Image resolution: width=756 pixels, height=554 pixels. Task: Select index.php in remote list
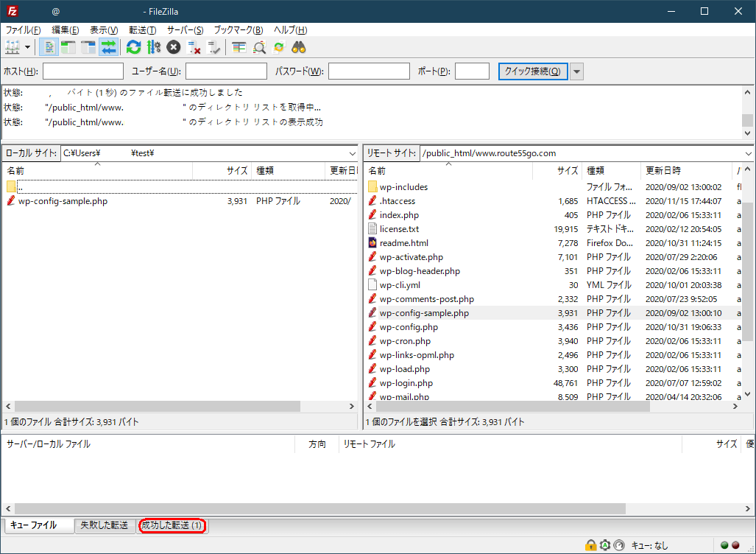click(553, 214)
